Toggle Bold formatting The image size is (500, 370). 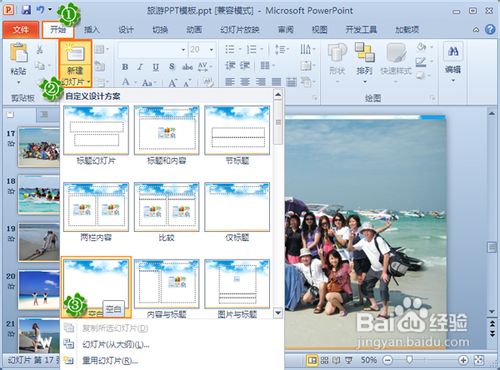[x=125, y=67]
